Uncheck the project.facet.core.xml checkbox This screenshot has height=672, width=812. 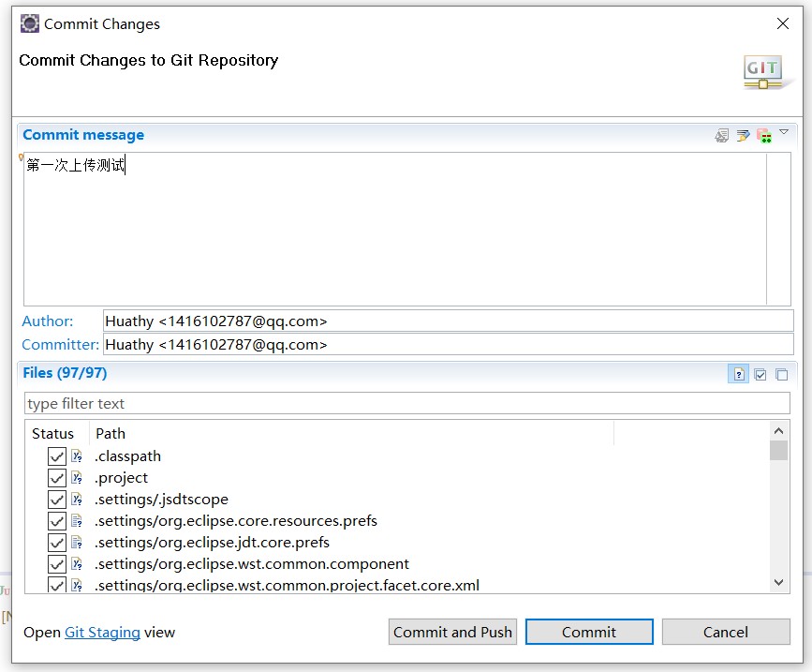[57, 585]
